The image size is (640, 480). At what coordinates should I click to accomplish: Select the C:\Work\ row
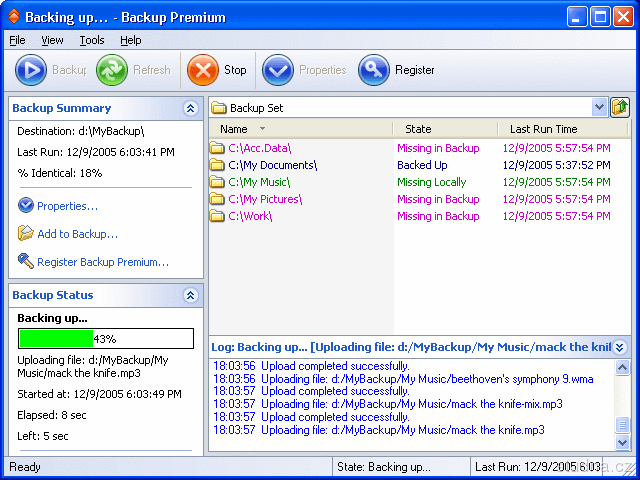click(420, 216)
